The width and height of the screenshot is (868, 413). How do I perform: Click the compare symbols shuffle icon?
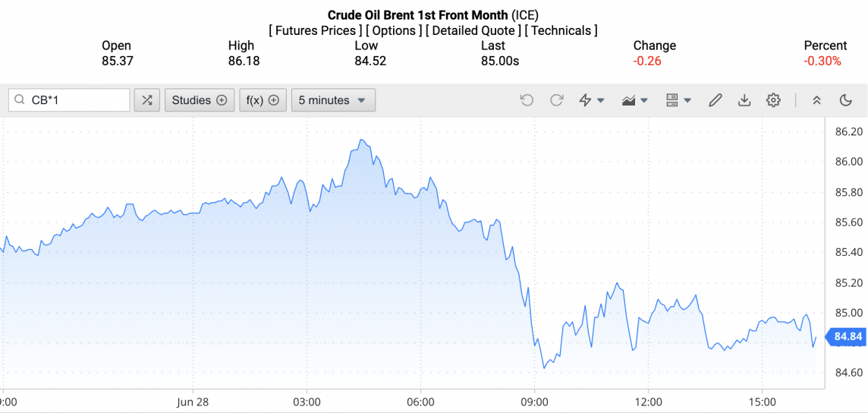pos(147,100)
